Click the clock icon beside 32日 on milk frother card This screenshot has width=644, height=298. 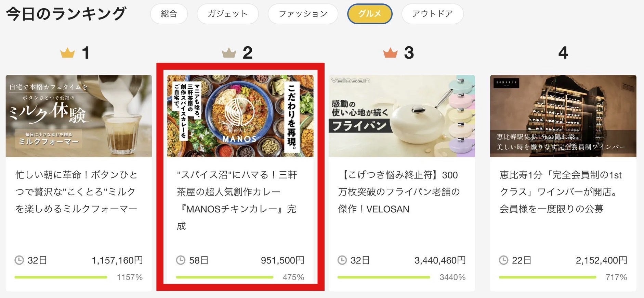click(x=19, y=260)
